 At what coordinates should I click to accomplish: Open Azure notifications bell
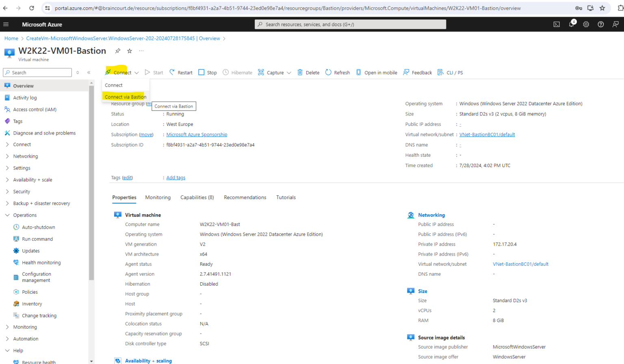pos(571,24)
